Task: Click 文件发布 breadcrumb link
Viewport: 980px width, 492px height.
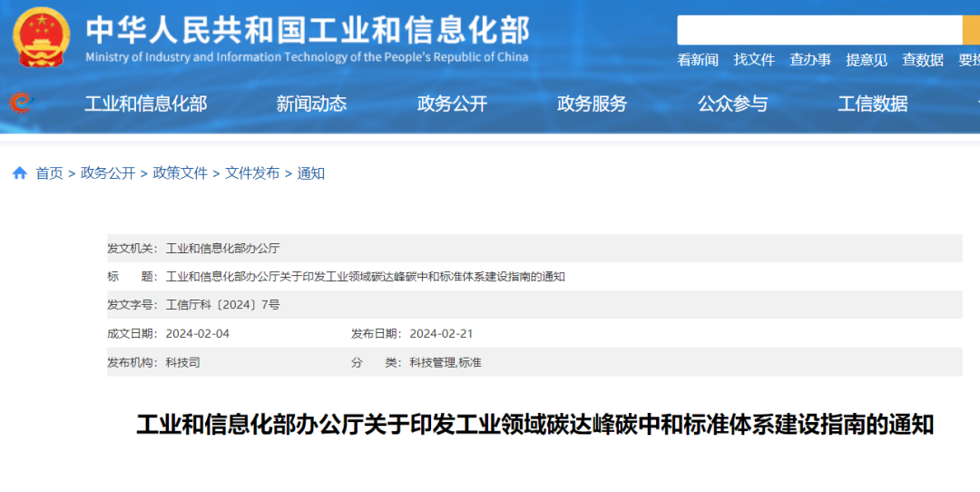Action: [252, 173]
